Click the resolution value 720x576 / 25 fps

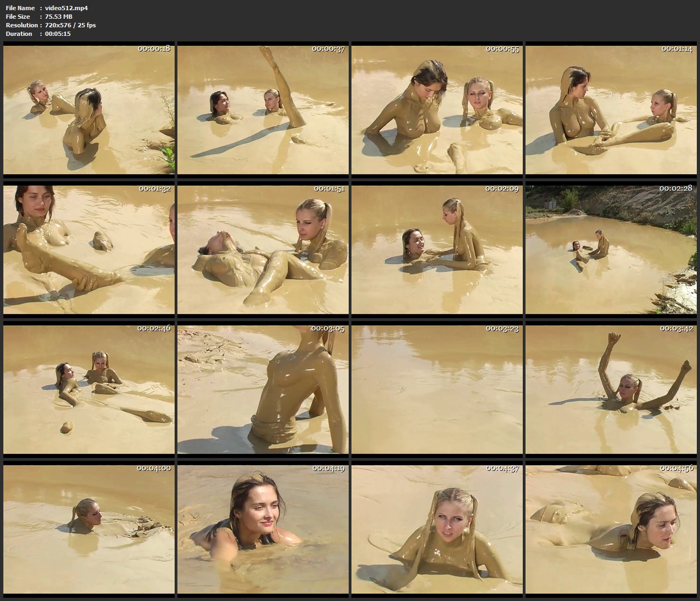pos(71,25)
